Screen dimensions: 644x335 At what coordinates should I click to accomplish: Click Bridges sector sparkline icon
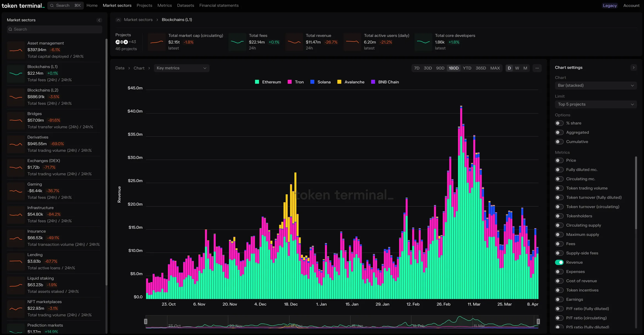(16, 121)
